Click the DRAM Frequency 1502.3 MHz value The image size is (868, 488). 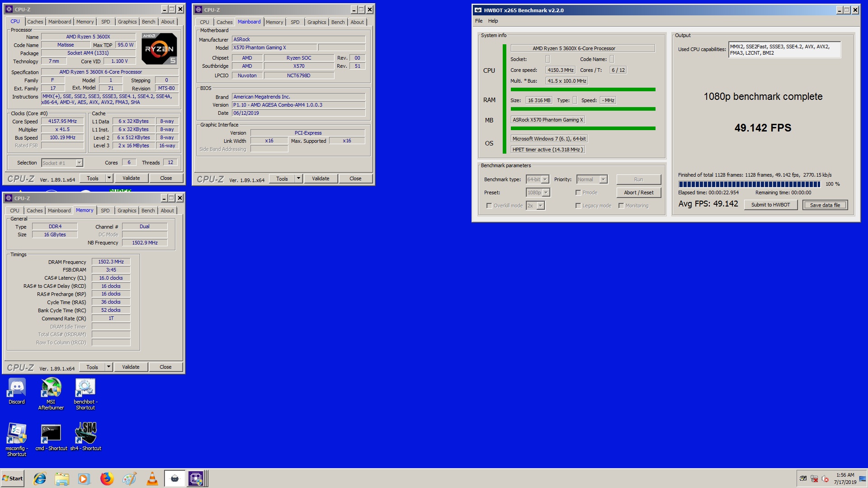click(x=111, y=262)
